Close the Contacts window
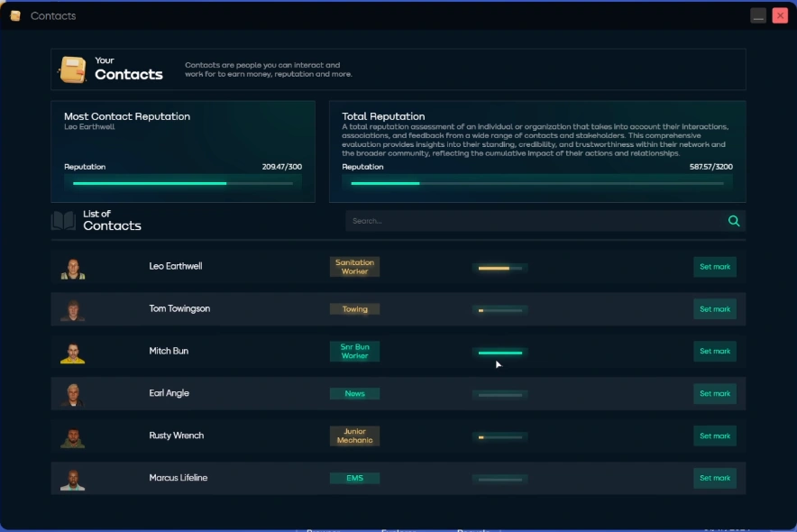 [780, 15]
